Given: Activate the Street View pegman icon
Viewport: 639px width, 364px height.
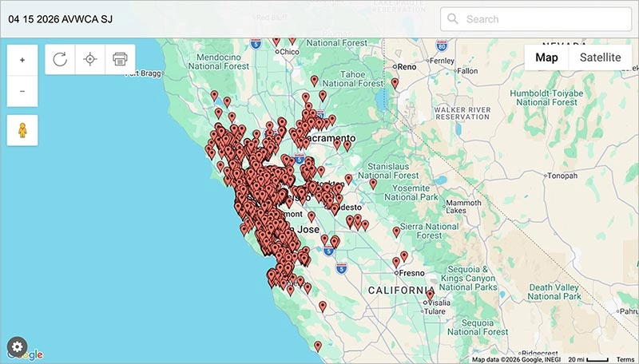Looking at the screenshot, I should click(22, 130).
